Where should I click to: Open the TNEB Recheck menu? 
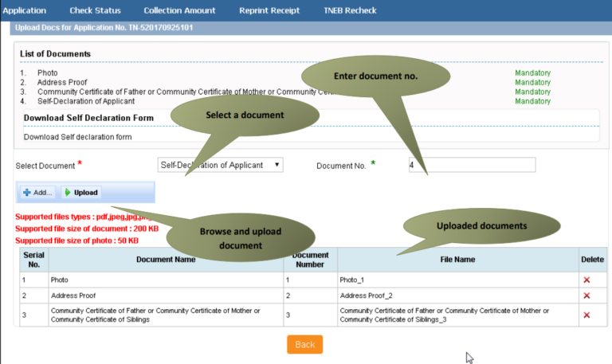[350, 10]
